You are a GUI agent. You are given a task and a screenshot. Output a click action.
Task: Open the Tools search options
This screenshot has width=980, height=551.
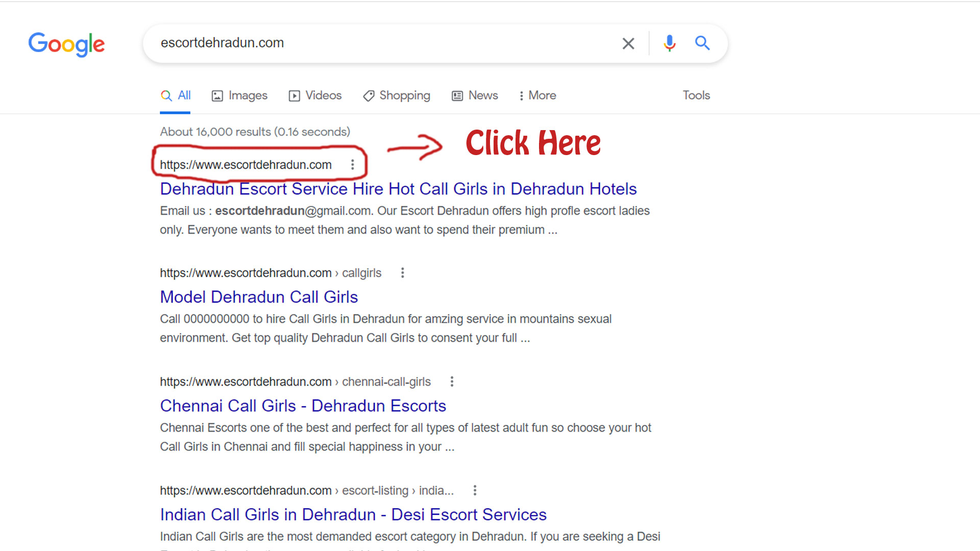tap(696, 95)
